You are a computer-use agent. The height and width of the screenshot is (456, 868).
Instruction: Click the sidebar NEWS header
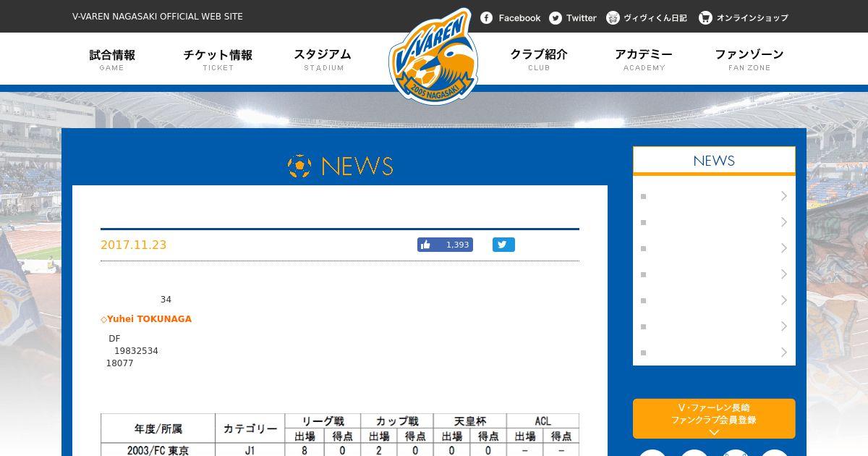[x=714, y=161]
